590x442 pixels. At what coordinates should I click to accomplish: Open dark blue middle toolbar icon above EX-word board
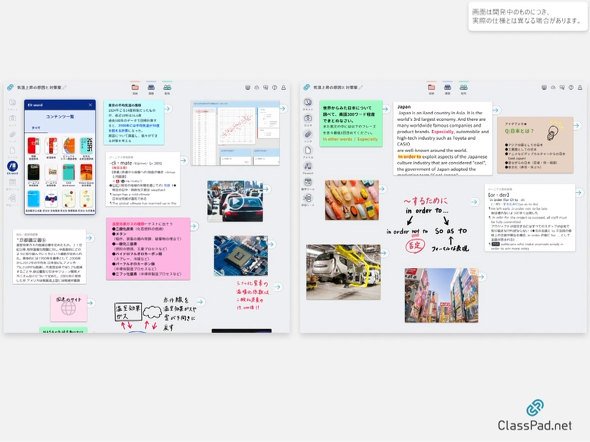point(151,87)
